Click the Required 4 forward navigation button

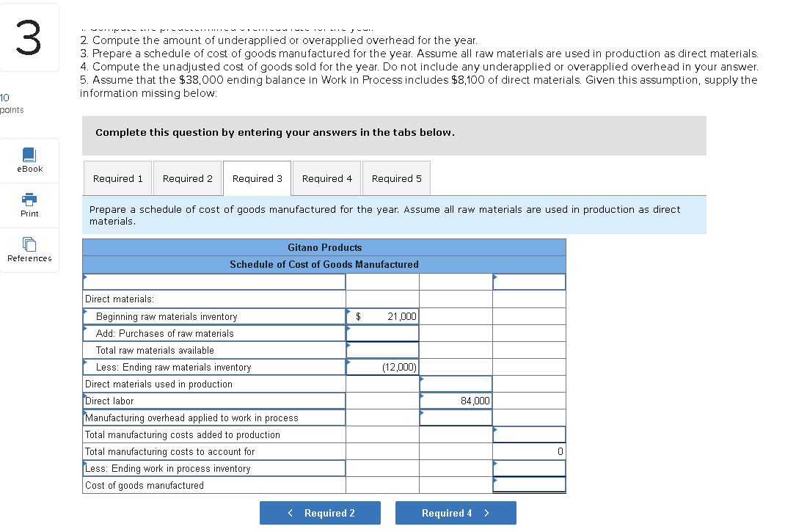pos(456,512)
